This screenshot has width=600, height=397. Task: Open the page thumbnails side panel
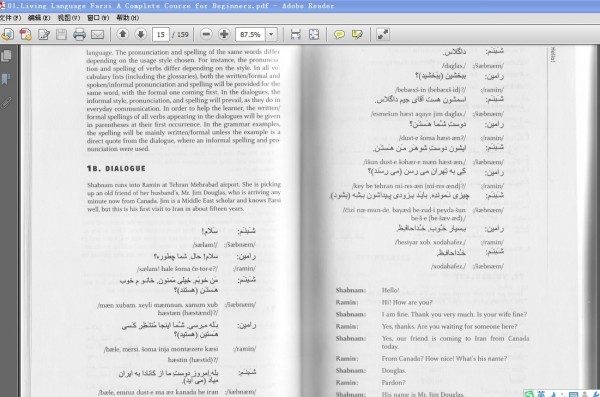pos(7,56)
